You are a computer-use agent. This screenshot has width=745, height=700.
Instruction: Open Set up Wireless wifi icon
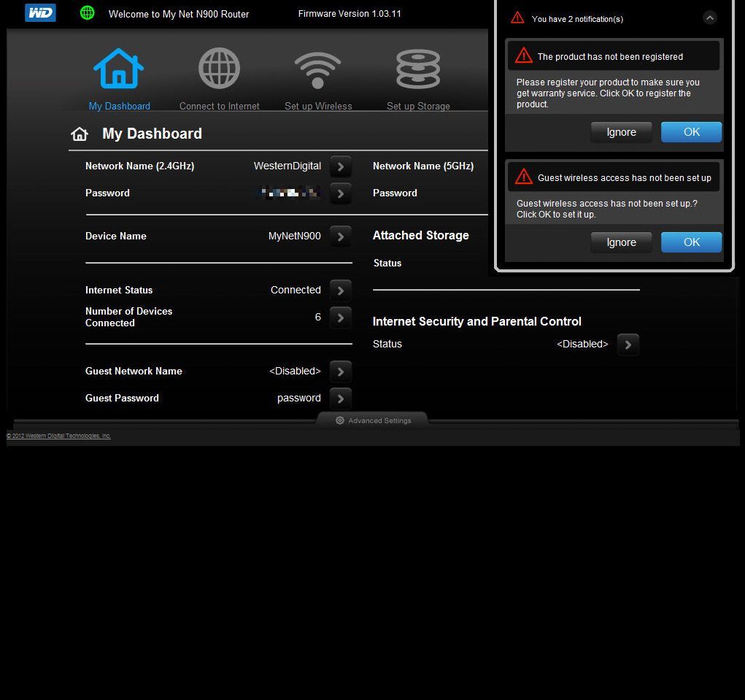[x=318, y=70]
